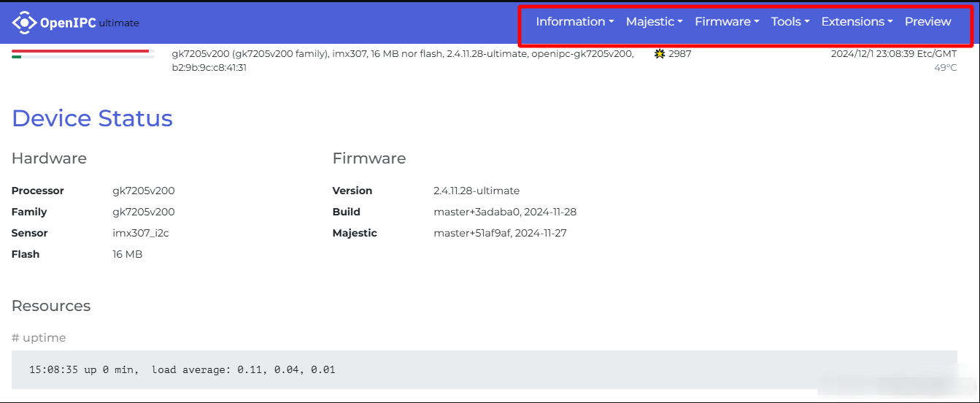
Task: Click the 'ultimate' edition label beside logo
Action: point(119,23)
